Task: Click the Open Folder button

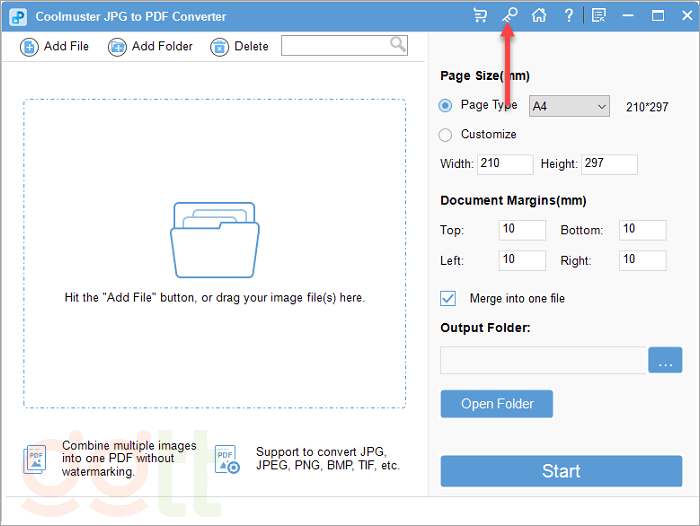Action: click(497, 404)
